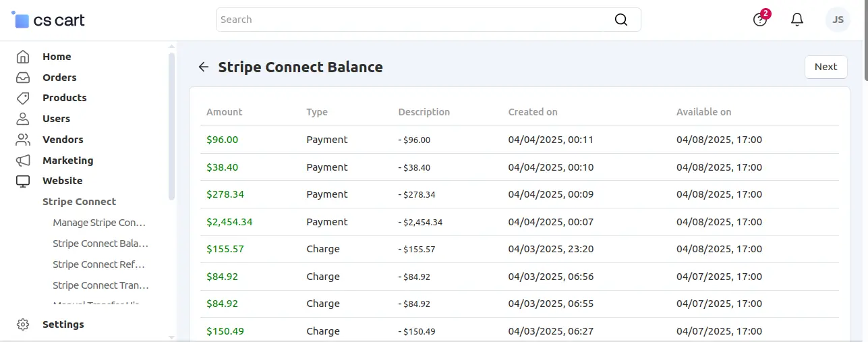Click the search magnifier icon
The height and width of the screenshot is (342, 868).
(621, 20)
